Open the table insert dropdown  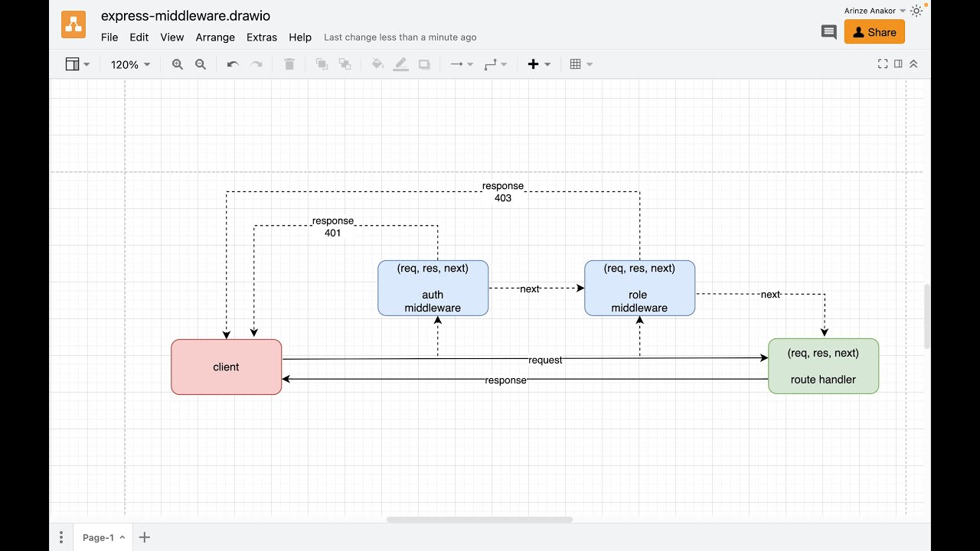click(581, 64)
